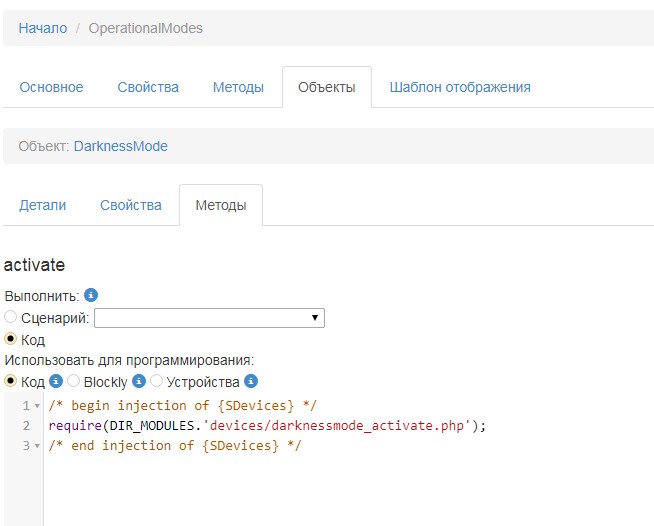The width and height of the screenshot is (654, 526).
Task: Click the OperationalModes breadcrumb text
Action: click(146, 28)
